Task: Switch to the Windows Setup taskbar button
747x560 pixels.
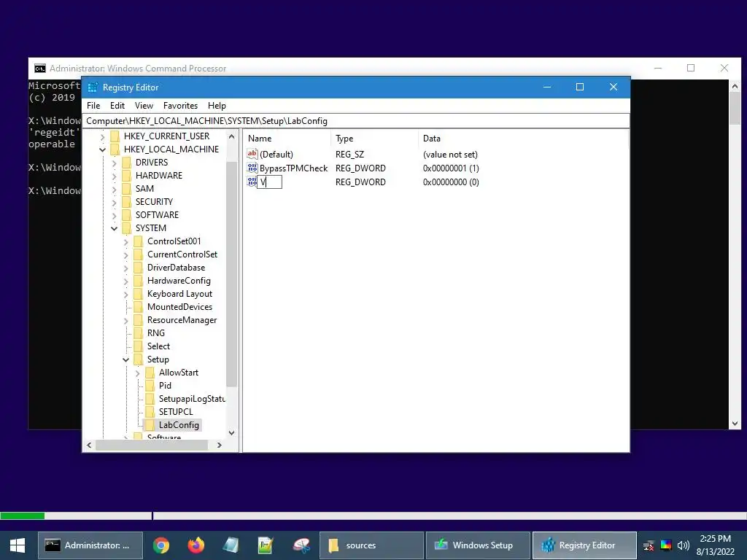Action: coord(478,545)
